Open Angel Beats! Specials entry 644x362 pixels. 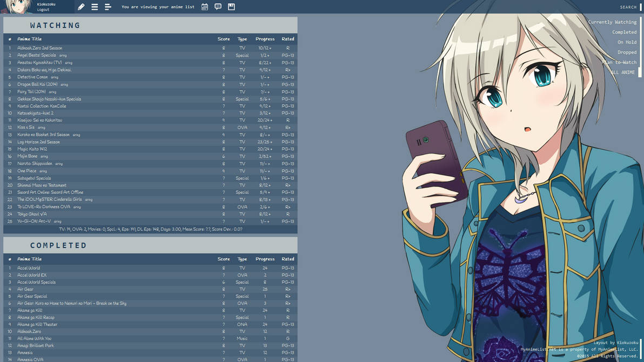coord(37,55)
